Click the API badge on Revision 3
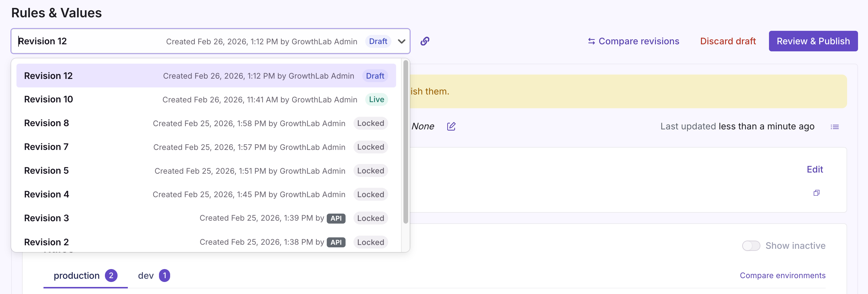This screenshot has height=294, width=868. click(x=336, y=218)
